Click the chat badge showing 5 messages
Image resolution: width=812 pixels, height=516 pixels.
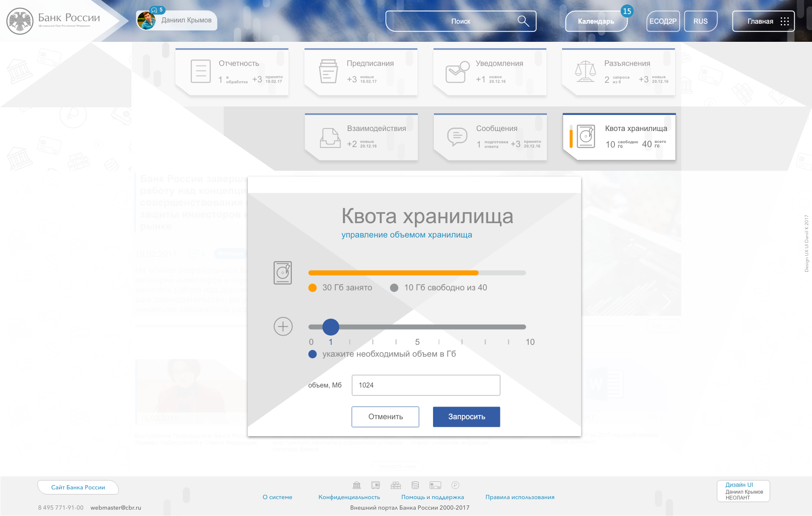(x=157, y=10)
